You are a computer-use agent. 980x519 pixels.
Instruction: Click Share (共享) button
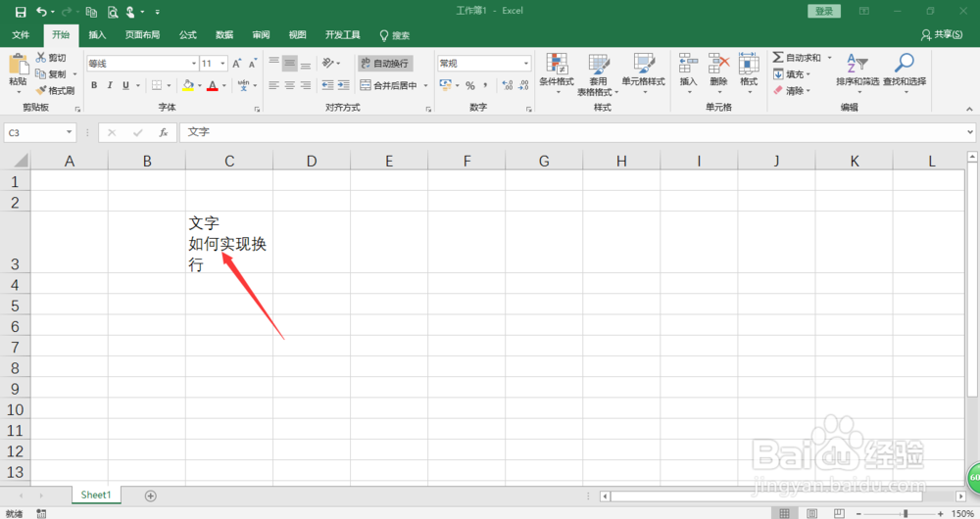coord(942,35)
